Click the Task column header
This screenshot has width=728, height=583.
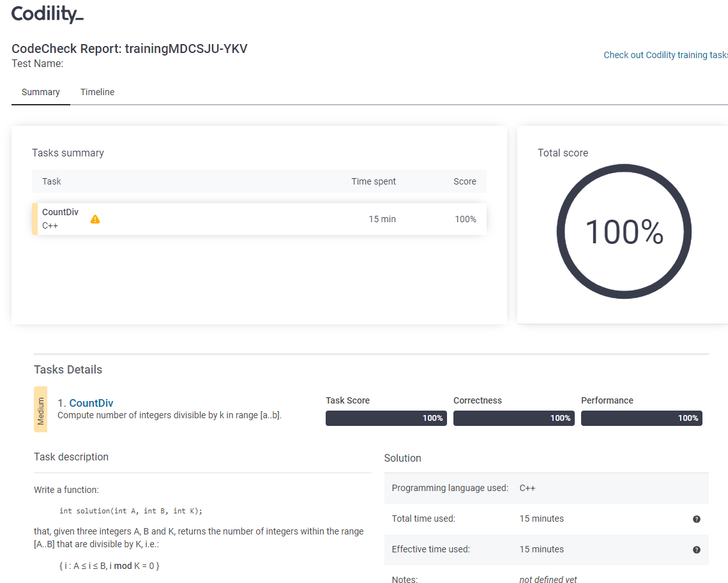click(x=52, y=181)
